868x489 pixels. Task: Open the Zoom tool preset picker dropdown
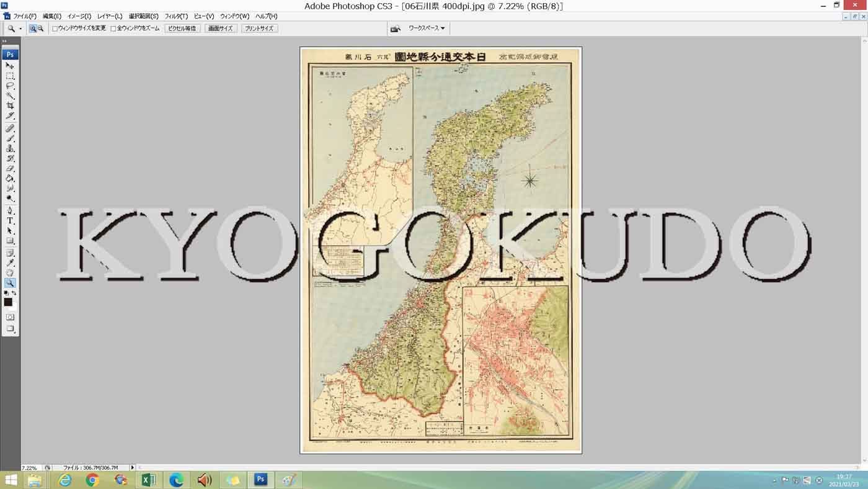[20, 29]
